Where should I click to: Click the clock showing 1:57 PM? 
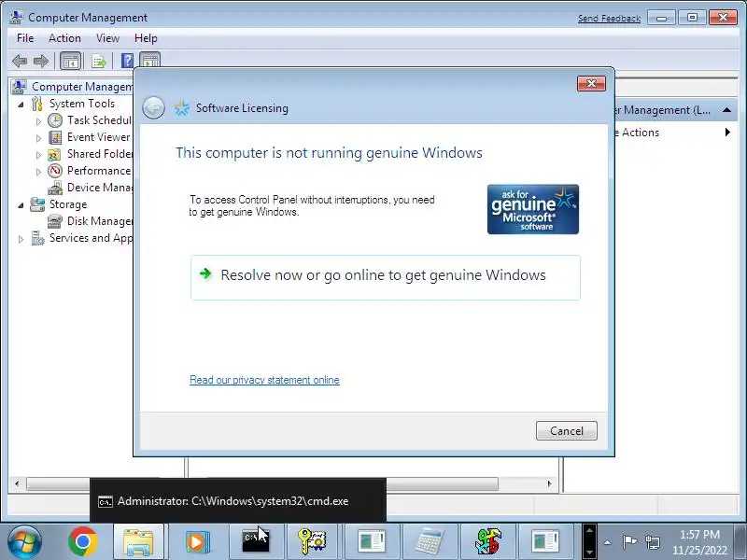point(698,534)
